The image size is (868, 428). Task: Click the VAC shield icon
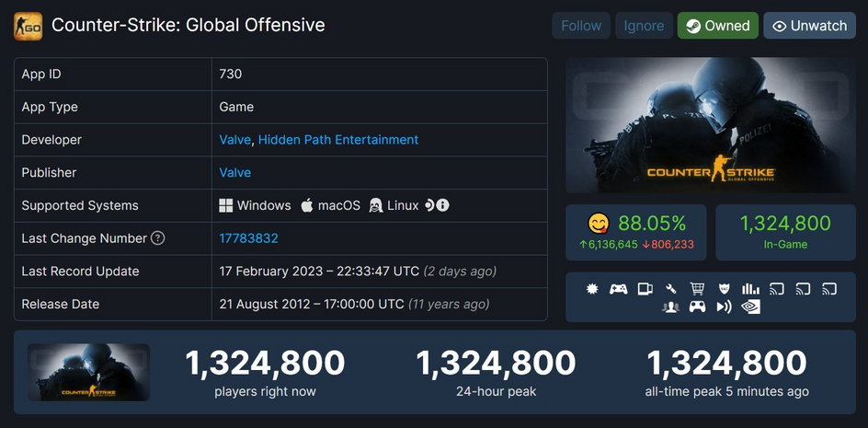(724, 289)
